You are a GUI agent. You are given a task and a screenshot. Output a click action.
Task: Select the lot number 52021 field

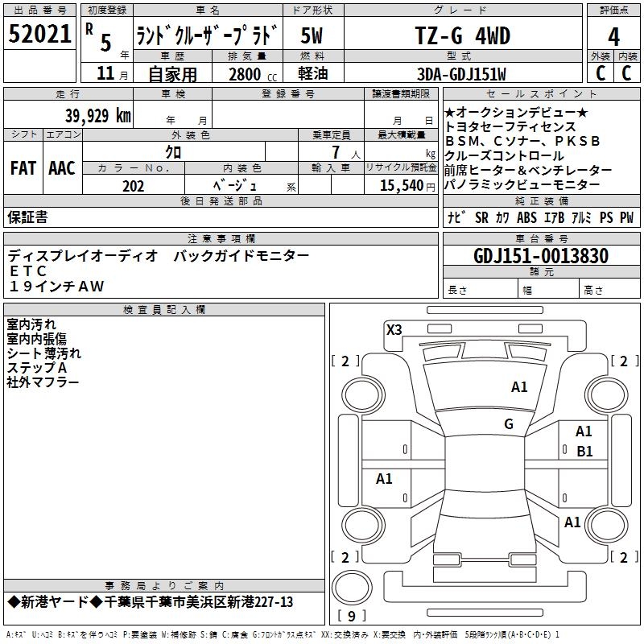pos(39,35)
